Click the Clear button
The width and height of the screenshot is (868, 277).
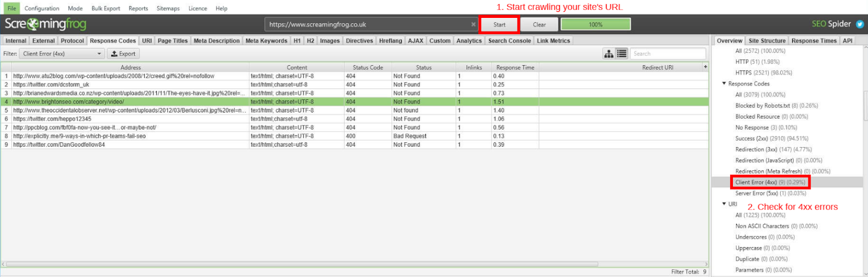[539, 24]
